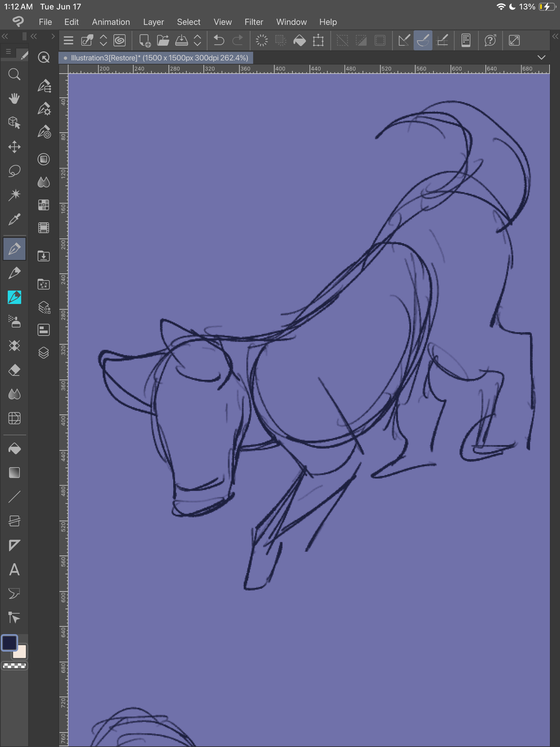Expand the canvas tab list chevron

pos(541,58)
